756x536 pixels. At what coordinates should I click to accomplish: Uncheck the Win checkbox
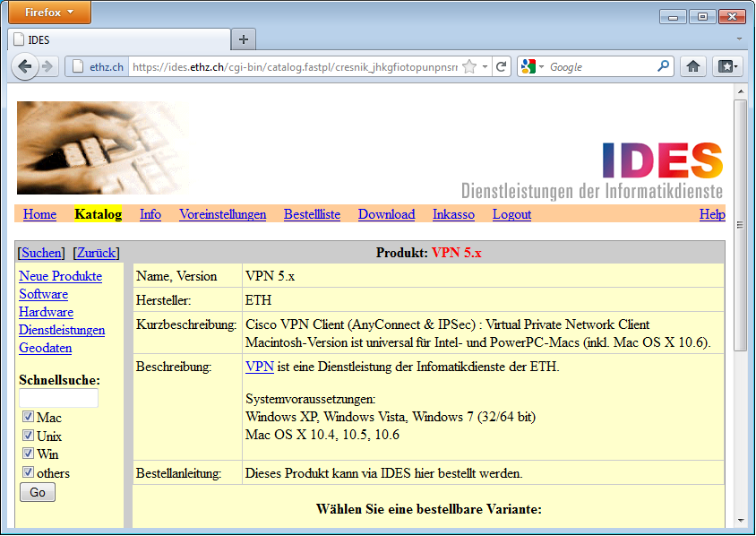click(28, 454)
